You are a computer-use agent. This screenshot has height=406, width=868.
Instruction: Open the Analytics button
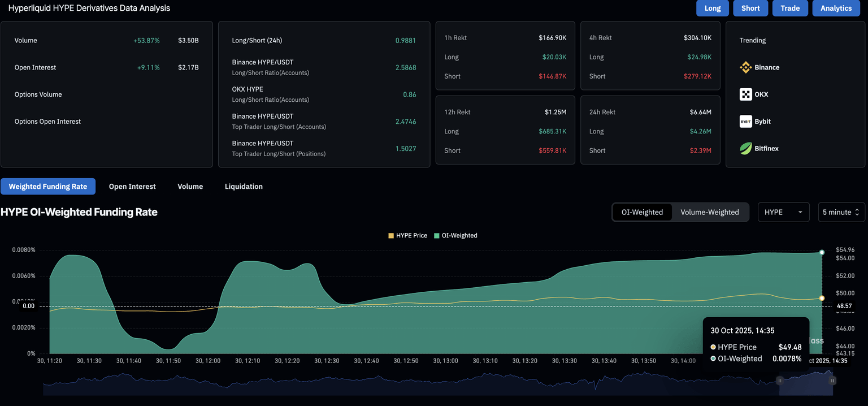(836, 8)
